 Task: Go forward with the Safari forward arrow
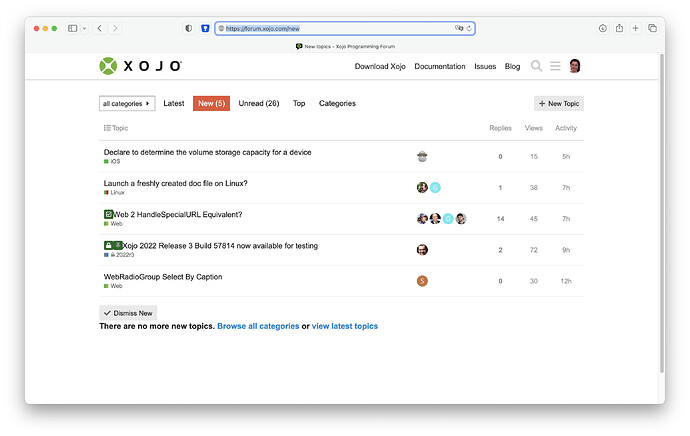(115, 28)
